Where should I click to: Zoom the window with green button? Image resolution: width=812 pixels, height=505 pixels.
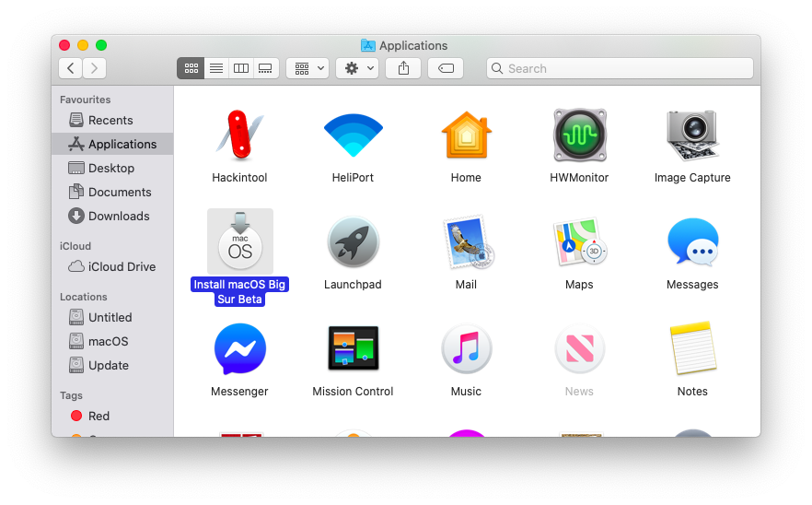coord(101,45)
